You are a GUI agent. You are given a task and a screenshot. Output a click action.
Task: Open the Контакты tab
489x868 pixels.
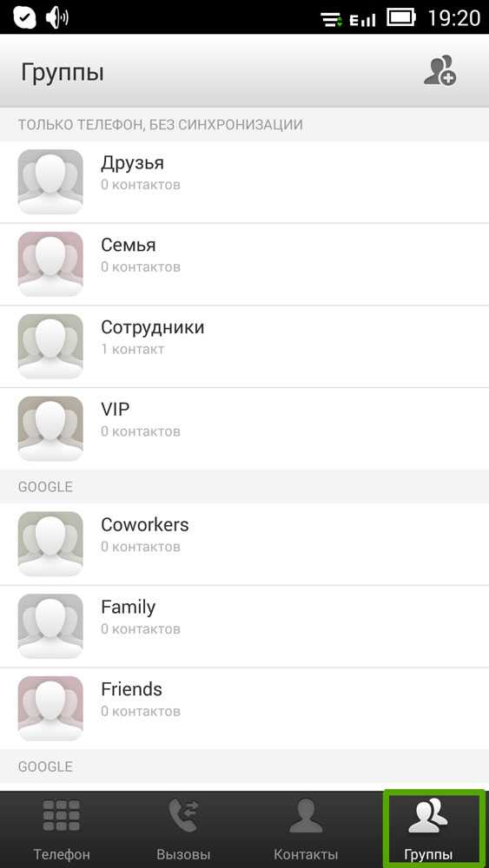[306, 829]
